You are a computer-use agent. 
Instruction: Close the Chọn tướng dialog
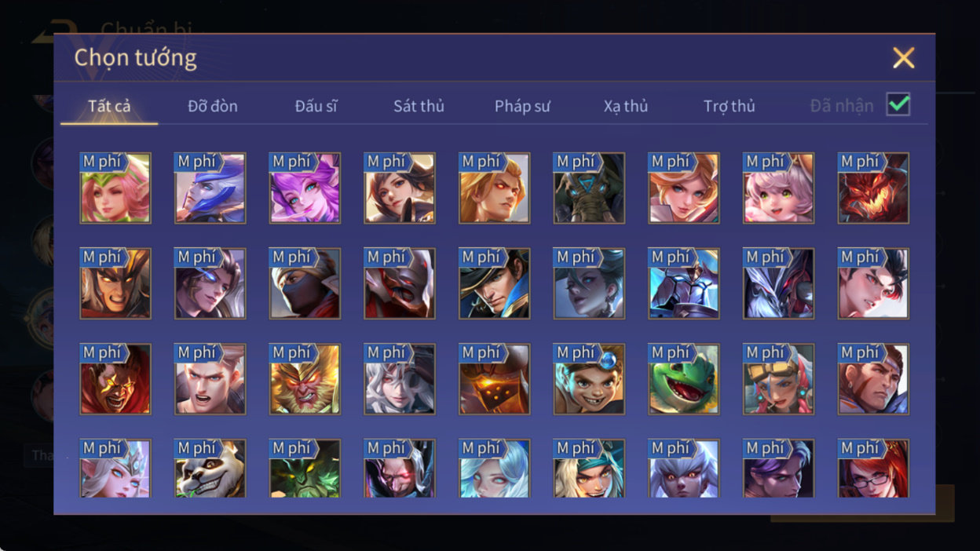[904, 58]
